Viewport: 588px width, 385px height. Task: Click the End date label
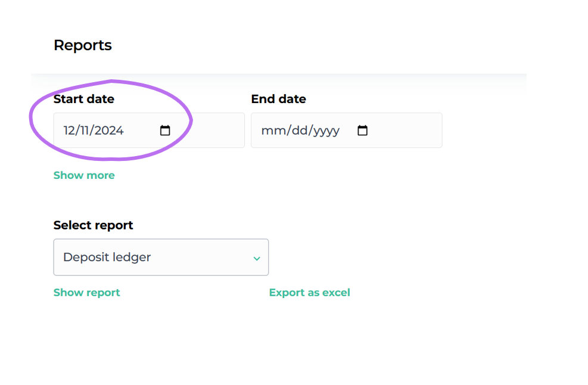tap(278, 99)
